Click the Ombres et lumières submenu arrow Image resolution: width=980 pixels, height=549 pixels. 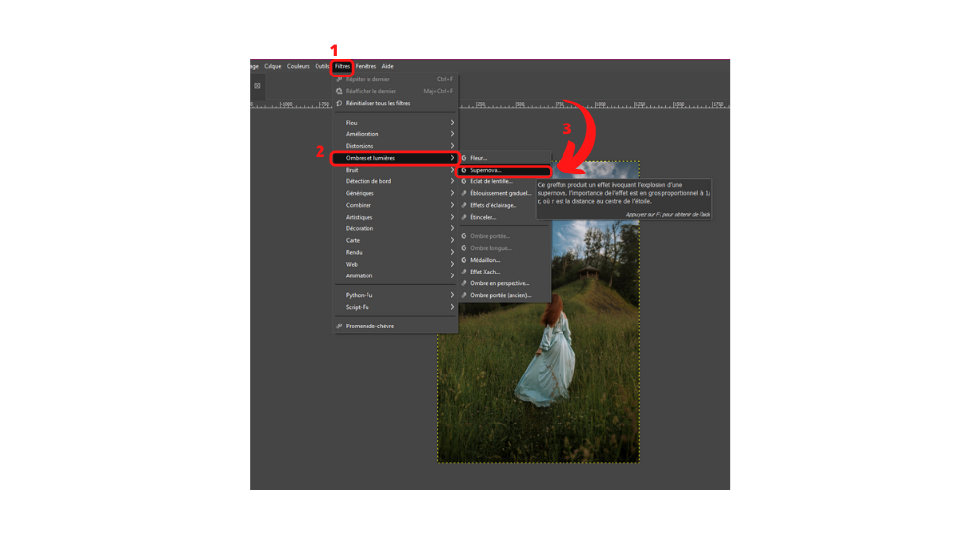pyautogui.click(x=452, y=158)
